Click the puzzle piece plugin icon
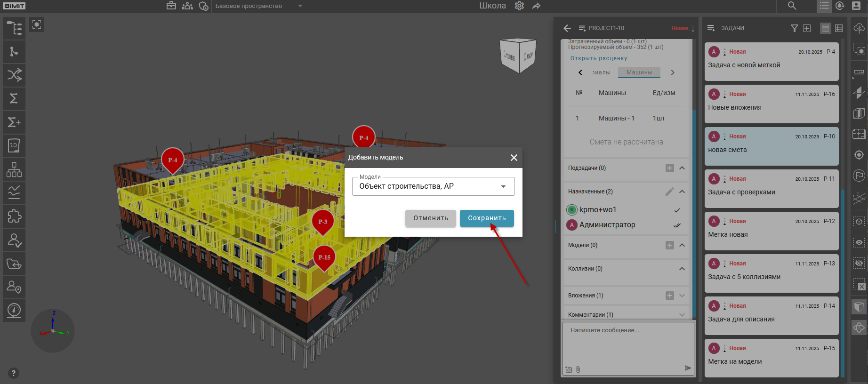 (x=14, y=216)
